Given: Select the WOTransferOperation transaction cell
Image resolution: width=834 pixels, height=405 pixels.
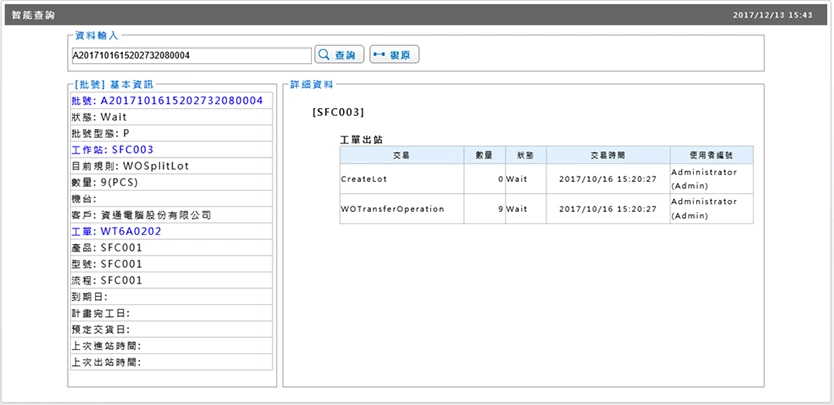Looking at the screenshot, I should coord(402,209).
